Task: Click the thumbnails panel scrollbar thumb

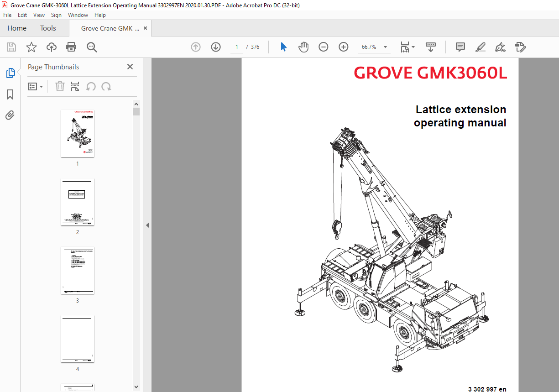Action: [x=136, y=112]
